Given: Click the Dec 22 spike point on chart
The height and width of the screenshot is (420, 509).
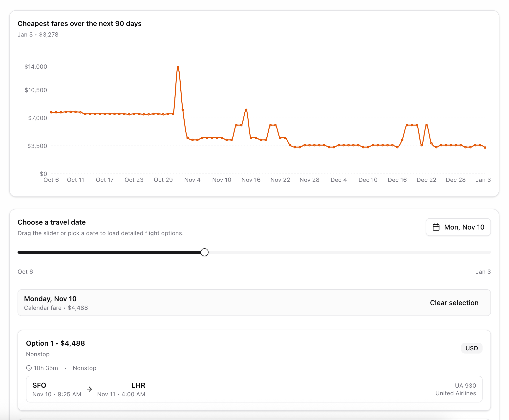Looking at the screenshot, I should coord(426,125).
